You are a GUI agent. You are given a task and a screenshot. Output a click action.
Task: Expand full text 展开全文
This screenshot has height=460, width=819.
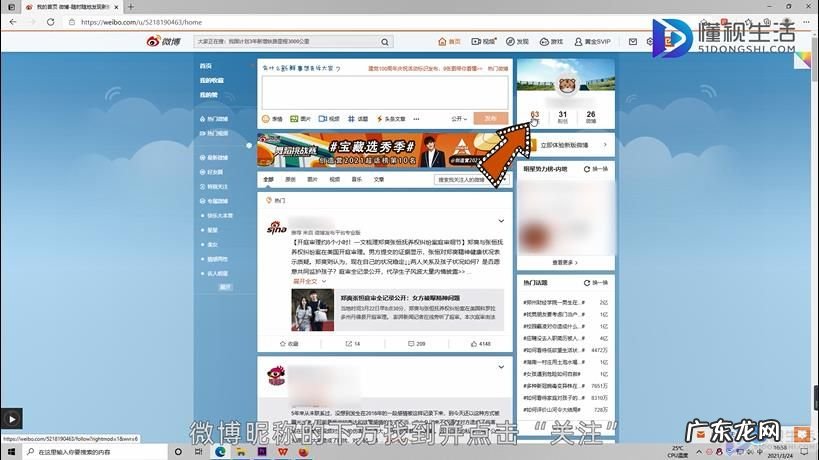[309, 281]
